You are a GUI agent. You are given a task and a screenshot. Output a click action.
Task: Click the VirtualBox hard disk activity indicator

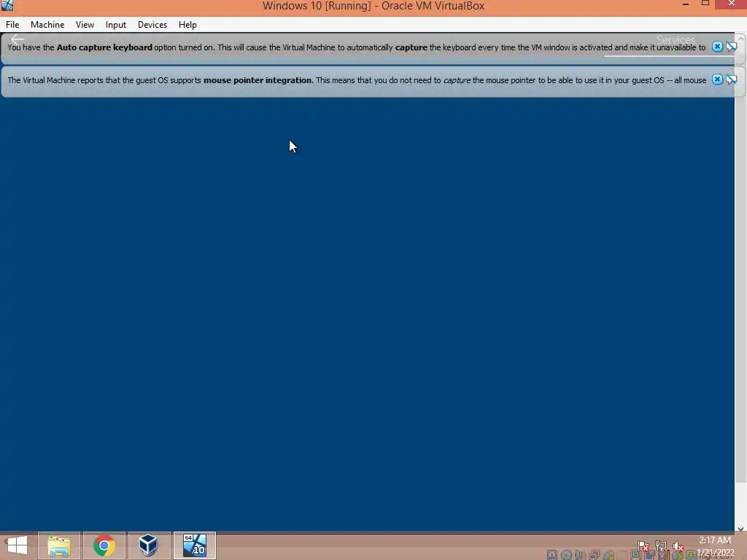point(551,555)
